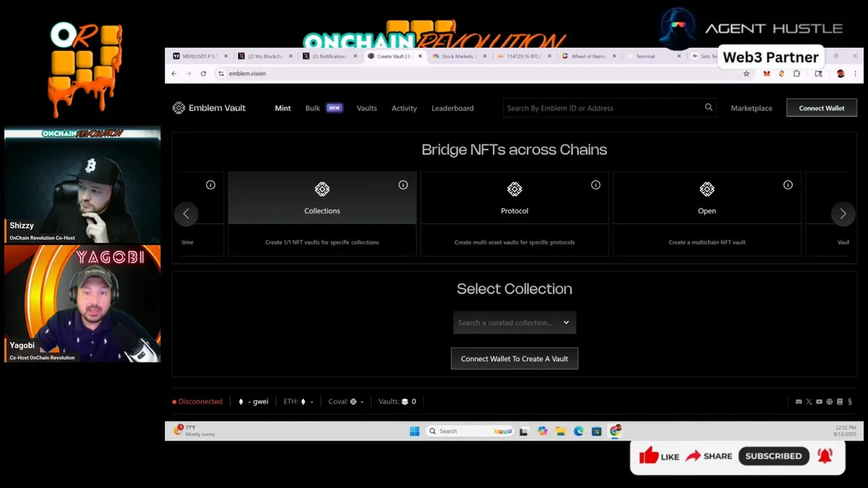Click the notification bell in the overlay
Screen dimensions: 868x488
coord(825,455)
